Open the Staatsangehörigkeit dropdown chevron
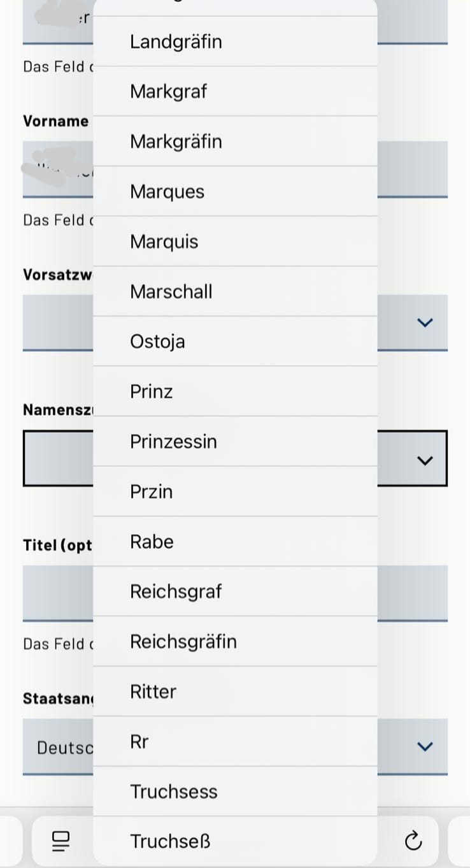This screenshot has height=868, width=470. click(424, 746)
